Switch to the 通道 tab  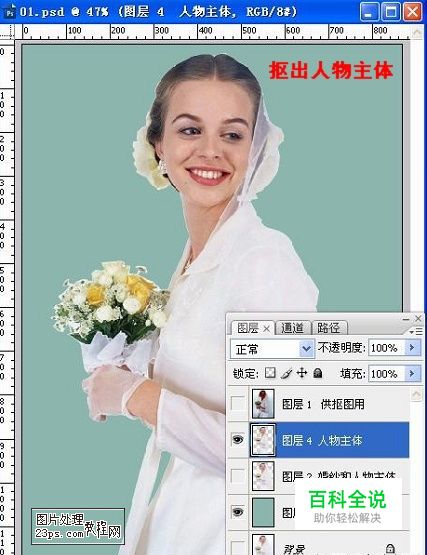click(x=292, y=328)
